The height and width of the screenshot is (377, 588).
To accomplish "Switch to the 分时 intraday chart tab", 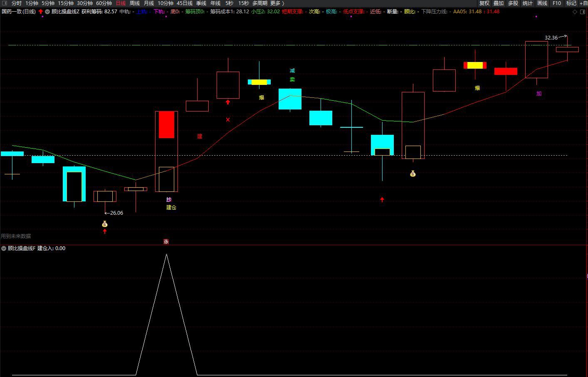I will (x=17, y=3).
